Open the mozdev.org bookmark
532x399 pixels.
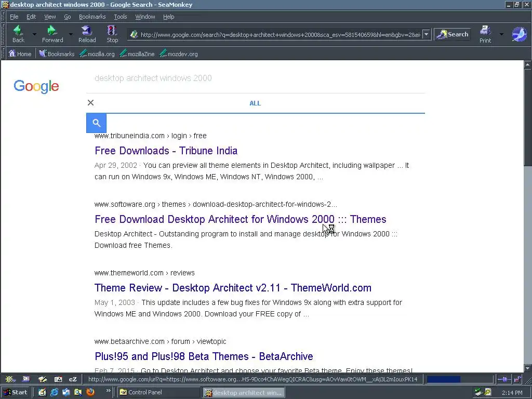pos(179,54)
